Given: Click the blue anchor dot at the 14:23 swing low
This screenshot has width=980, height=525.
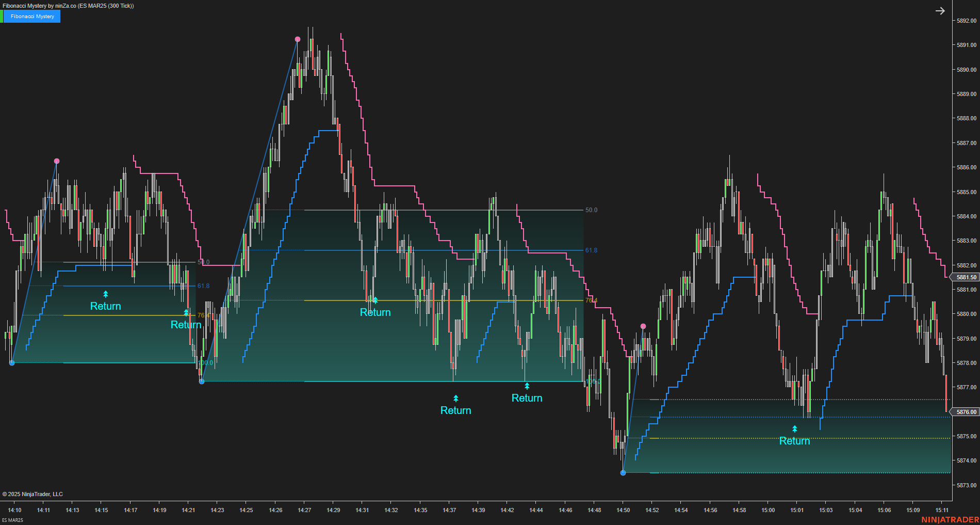Looking at the screenshot, I should click(x=202, y=381).
